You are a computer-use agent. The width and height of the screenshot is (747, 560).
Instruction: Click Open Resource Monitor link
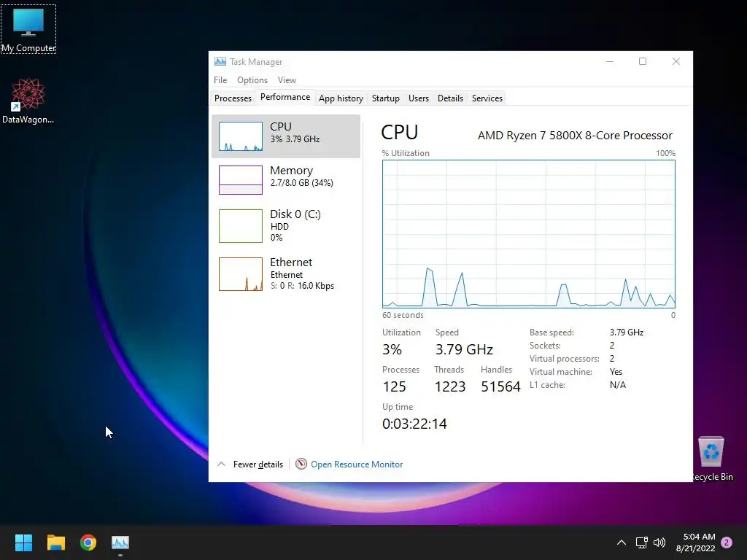pyautogui.click(x=357, y=464)
